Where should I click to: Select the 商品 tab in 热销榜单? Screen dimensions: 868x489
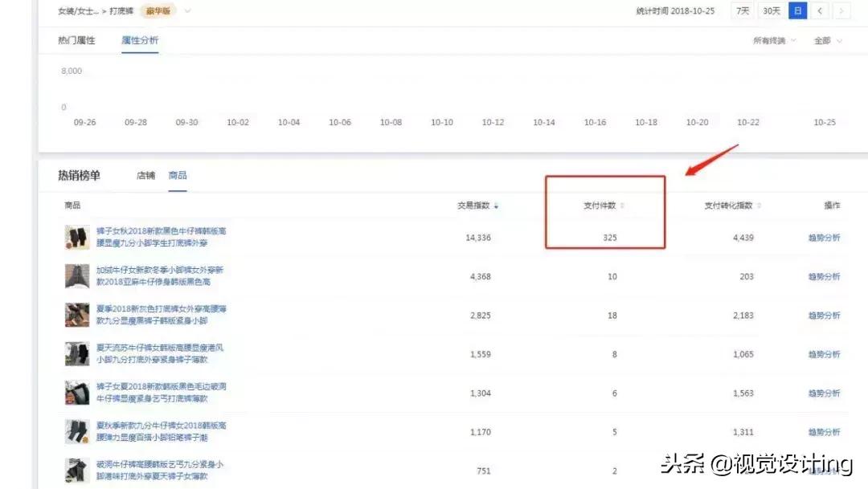[x=178, y=174]
